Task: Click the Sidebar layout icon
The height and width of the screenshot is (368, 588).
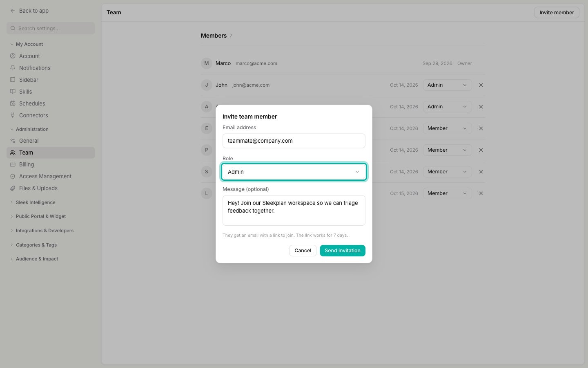Action: tap(13, 80)
